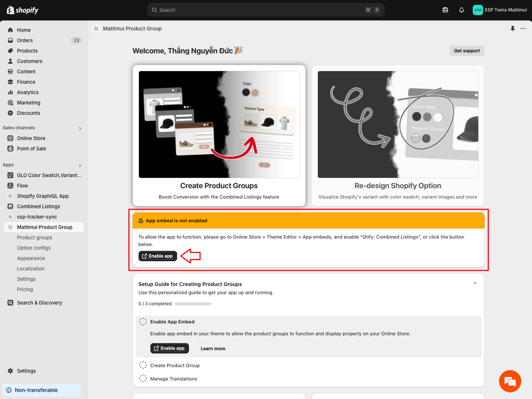Open the Pricing submenu item
Image resolution: width=532 pixels, height=399 pixels.
[x=25, y=289]
